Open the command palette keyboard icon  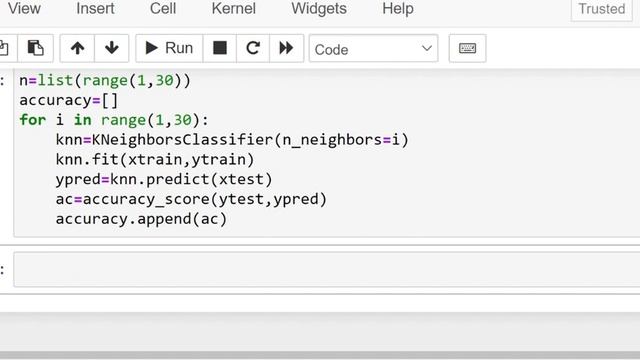[467, 48]
